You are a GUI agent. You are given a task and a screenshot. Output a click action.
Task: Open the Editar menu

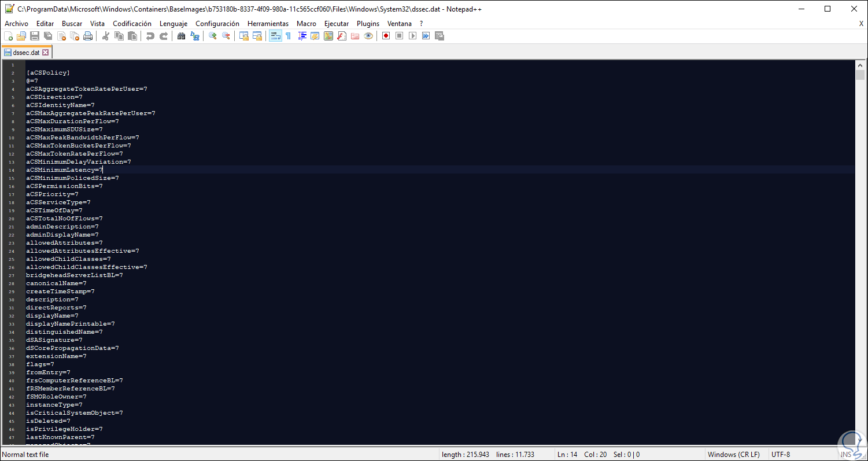45,24
